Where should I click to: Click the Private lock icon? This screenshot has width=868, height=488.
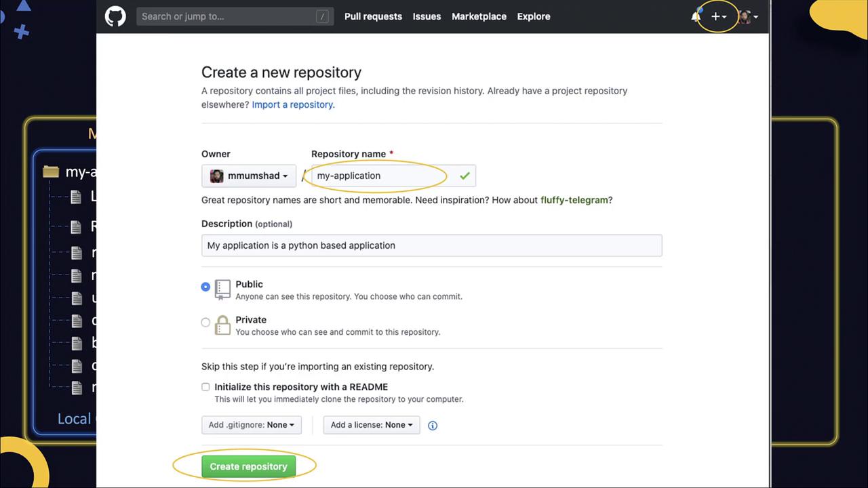pyautogui.click(x=222, y=325)
